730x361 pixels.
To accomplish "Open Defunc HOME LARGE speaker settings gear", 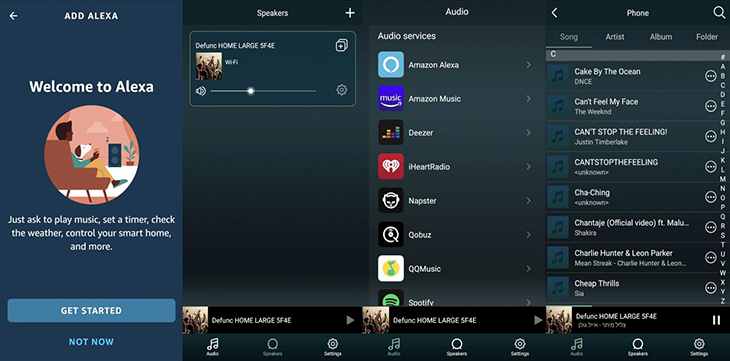I will (x=342, y=90).
